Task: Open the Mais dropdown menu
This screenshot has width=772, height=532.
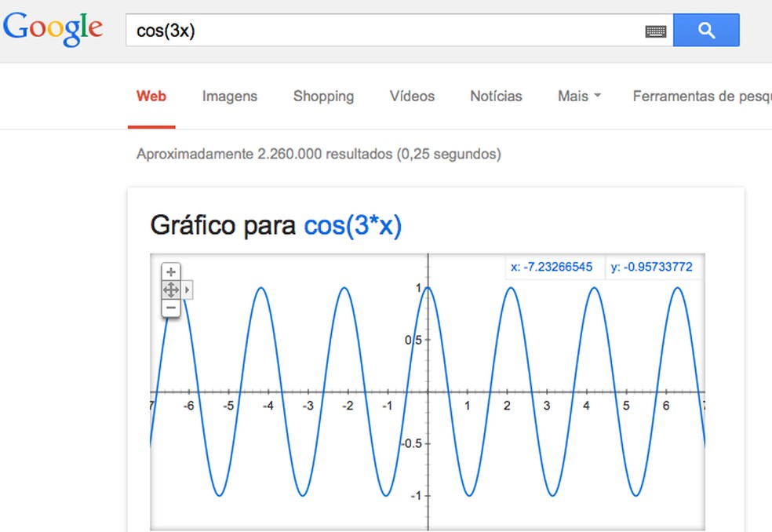Action: tap(579, 97)
